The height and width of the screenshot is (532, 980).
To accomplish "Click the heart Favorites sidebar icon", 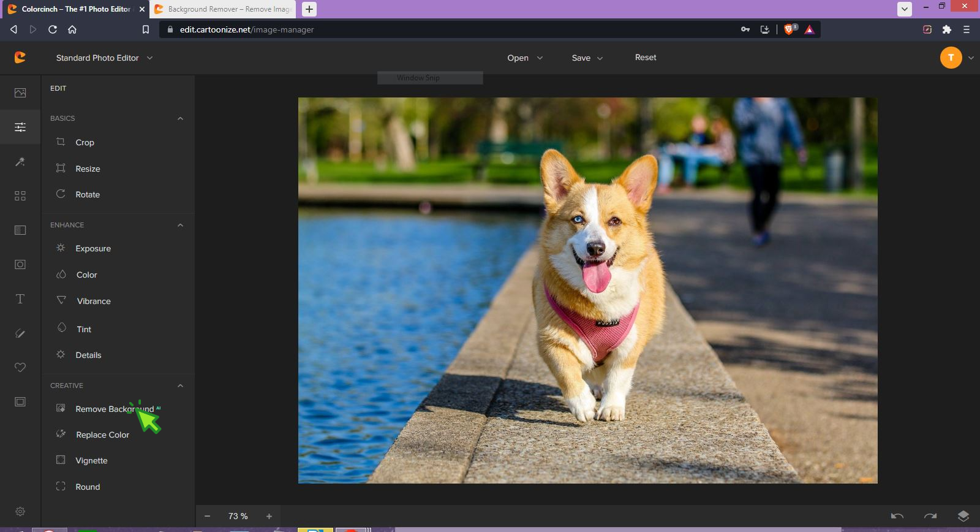I will 20,367.
